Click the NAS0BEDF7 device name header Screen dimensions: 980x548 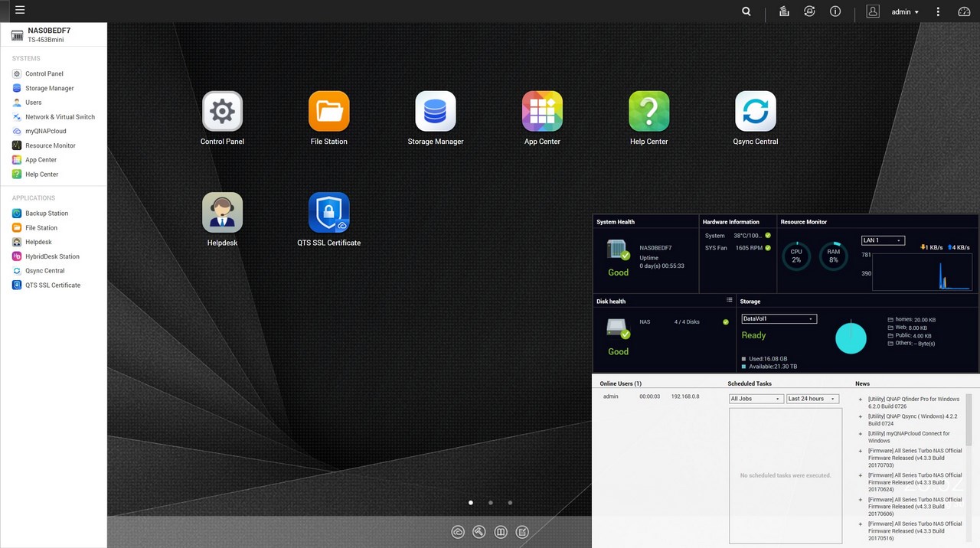pyautogui.click(x=49, y=31)
